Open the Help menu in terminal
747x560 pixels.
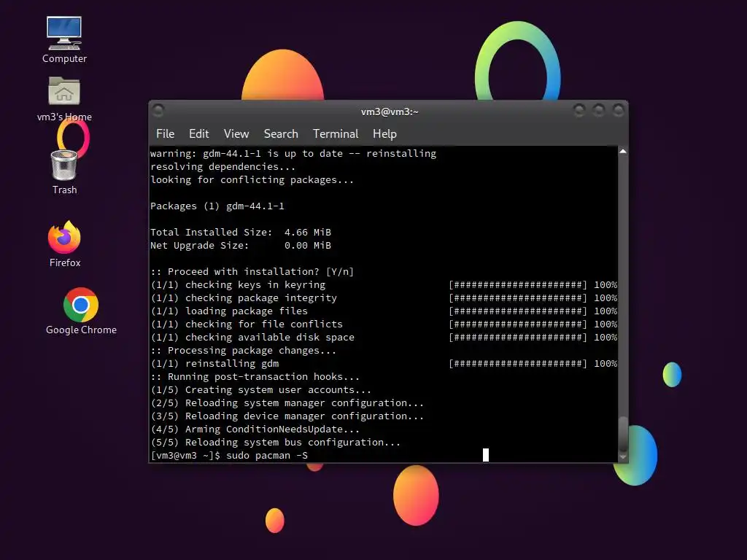[x=384, y=134]
